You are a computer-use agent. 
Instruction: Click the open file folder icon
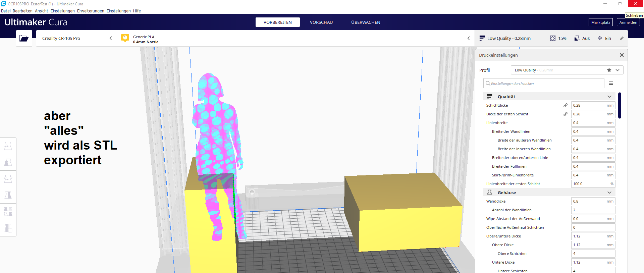[24, 38]
